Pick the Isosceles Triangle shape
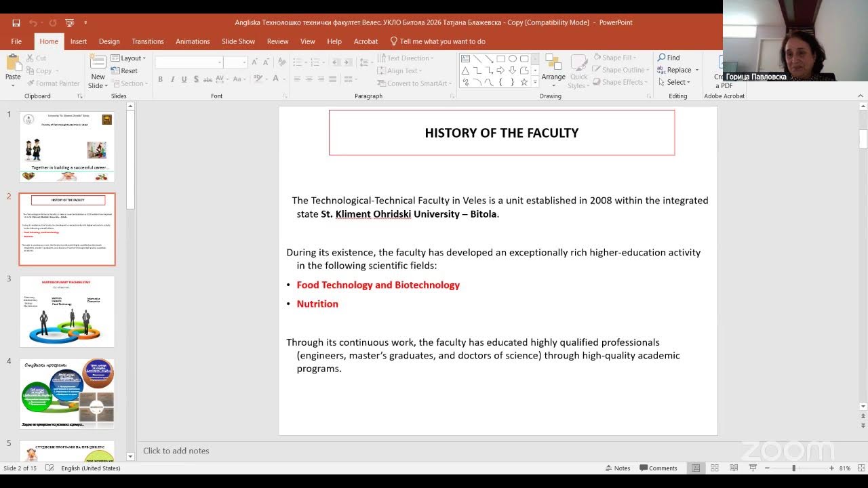The image size is (868, 488). 465,70
